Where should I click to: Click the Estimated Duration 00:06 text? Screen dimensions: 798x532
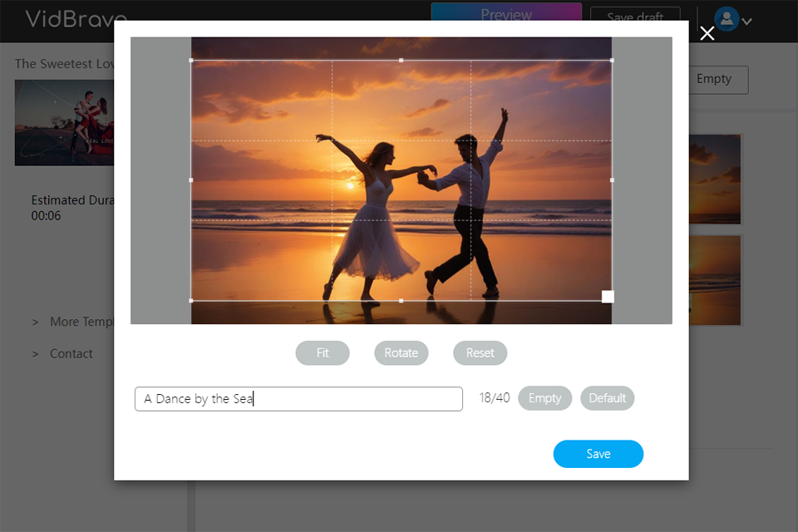tap(72, 208)
